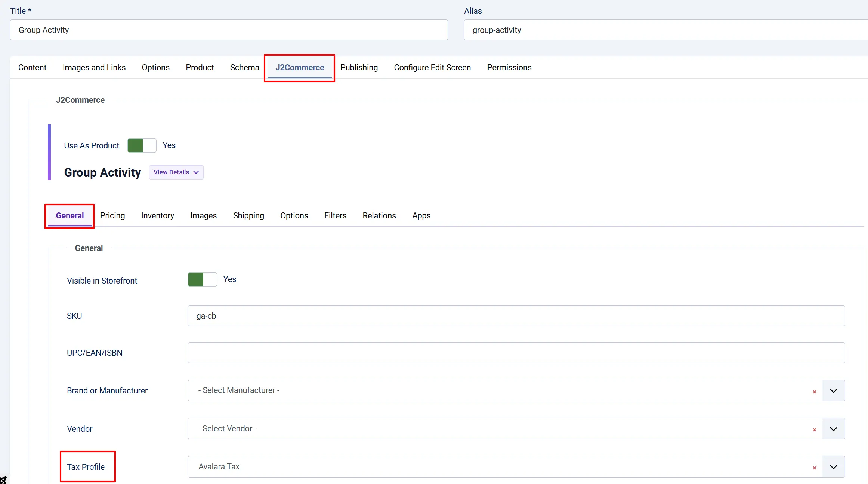868x484 pixels.
Task: Open the Avalara Tax combo box
Action: (516, 466)
